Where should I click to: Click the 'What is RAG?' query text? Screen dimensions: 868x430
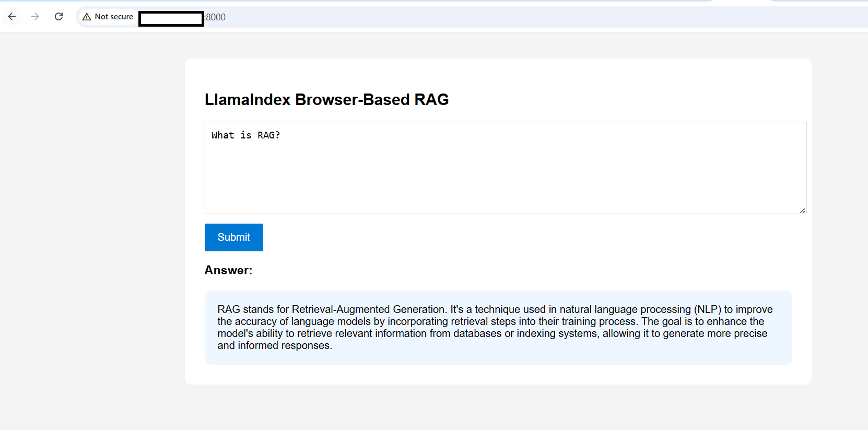click(x=245, y=135)
